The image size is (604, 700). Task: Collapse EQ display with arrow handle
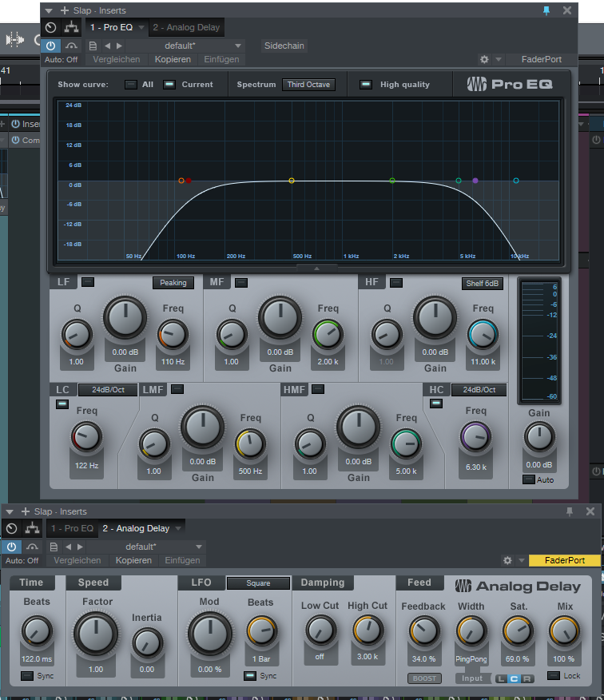[x=316, y=268]
